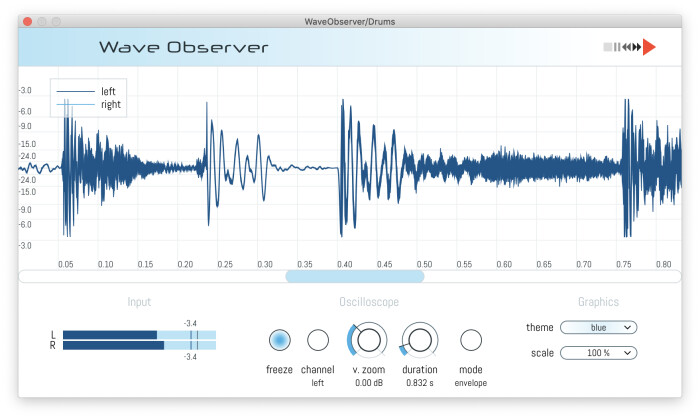Click the 'envelope' mode value
The image size is (700, 419).
tap(471, 383)
